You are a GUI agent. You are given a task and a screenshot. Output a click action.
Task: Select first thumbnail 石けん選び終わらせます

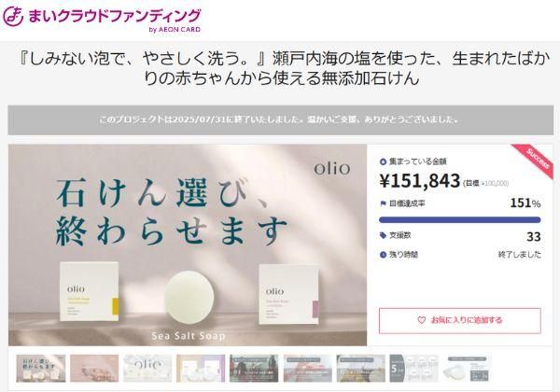(x=41, y=369)
